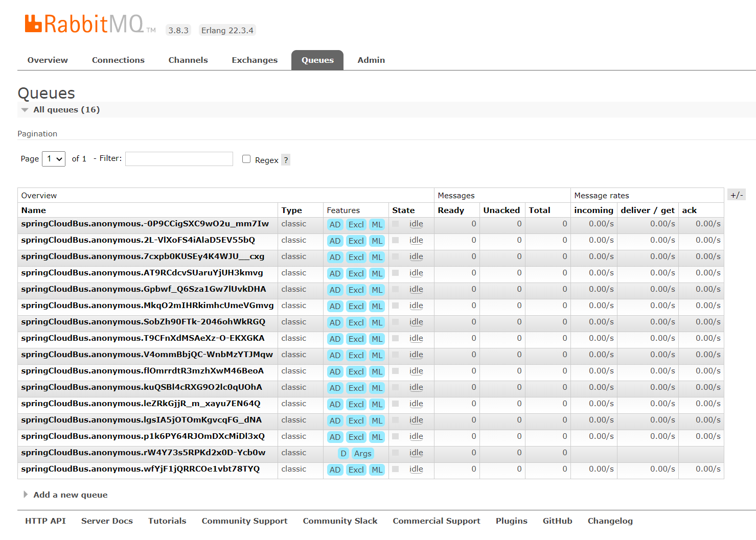
Task: Open the Exchanges tab
Action: (255, 60)
